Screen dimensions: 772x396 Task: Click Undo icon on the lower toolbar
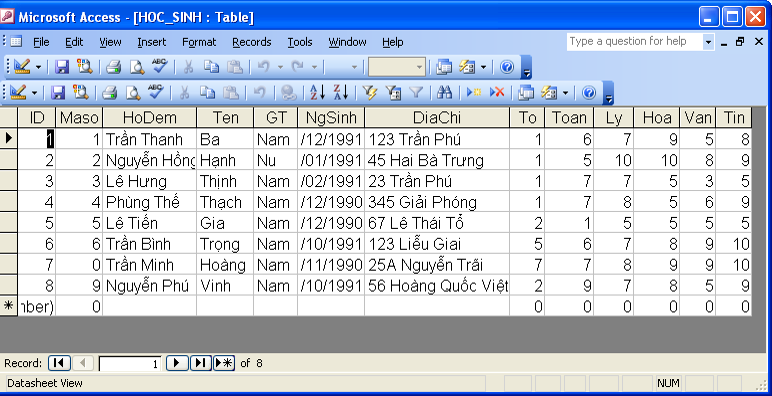point(259,92)
